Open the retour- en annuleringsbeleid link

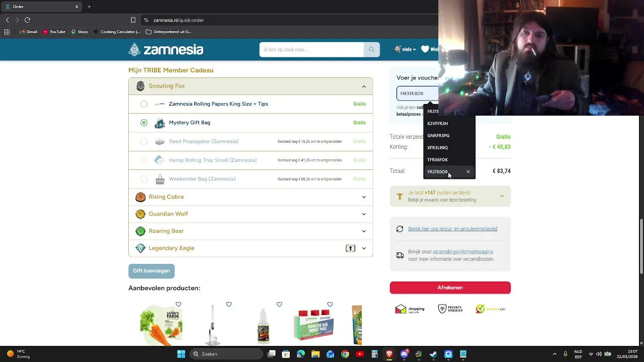[x=452, y=229]
